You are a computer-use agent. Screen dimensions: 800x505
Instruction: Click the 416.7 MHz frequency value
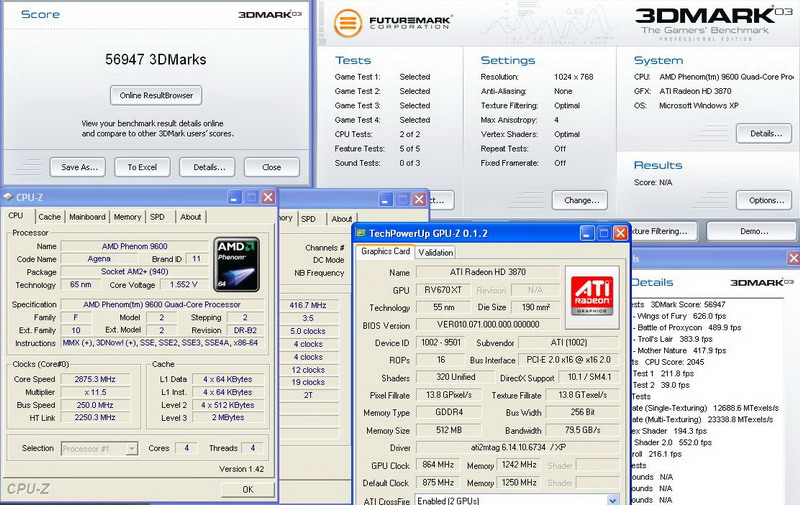(x=308, y=305)
